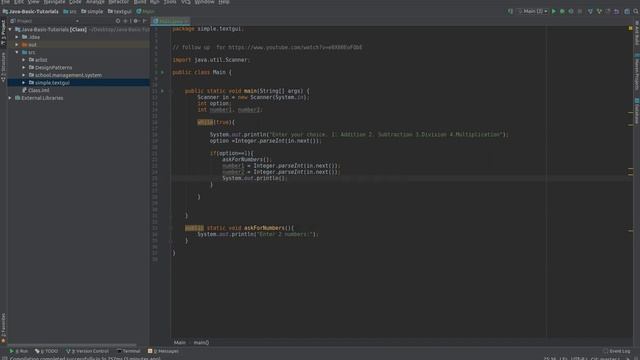640x360 pixels.
Task: Start debugging with the bug icon
Action: coord(562,11)
